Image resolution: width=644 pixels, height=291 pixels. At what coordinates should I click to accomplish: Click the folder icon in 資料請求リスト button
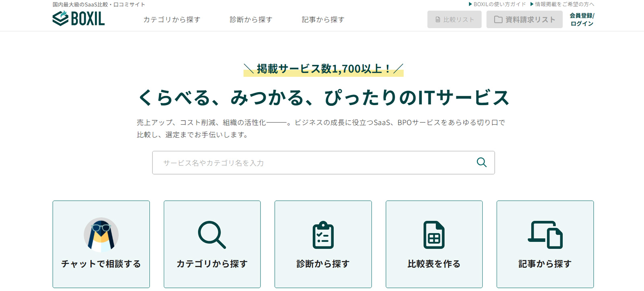[x=498, y=19]
